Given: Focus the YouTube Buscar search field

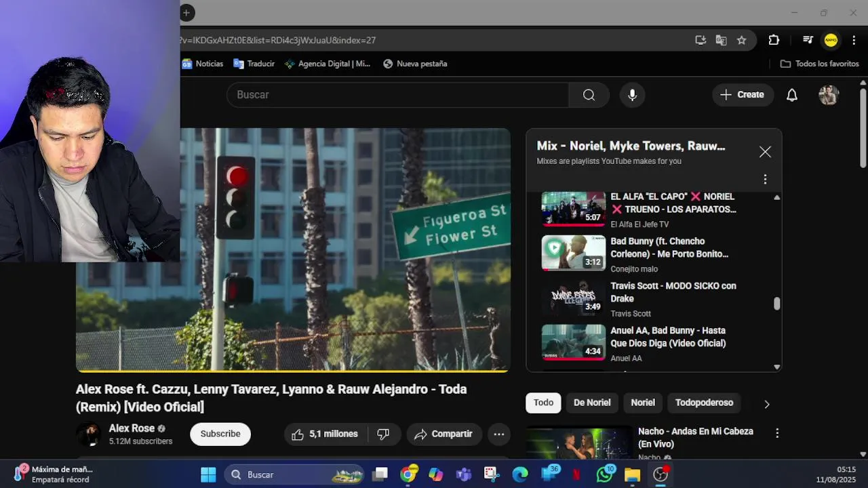Looking at the screenshot, I should point(398,95).
